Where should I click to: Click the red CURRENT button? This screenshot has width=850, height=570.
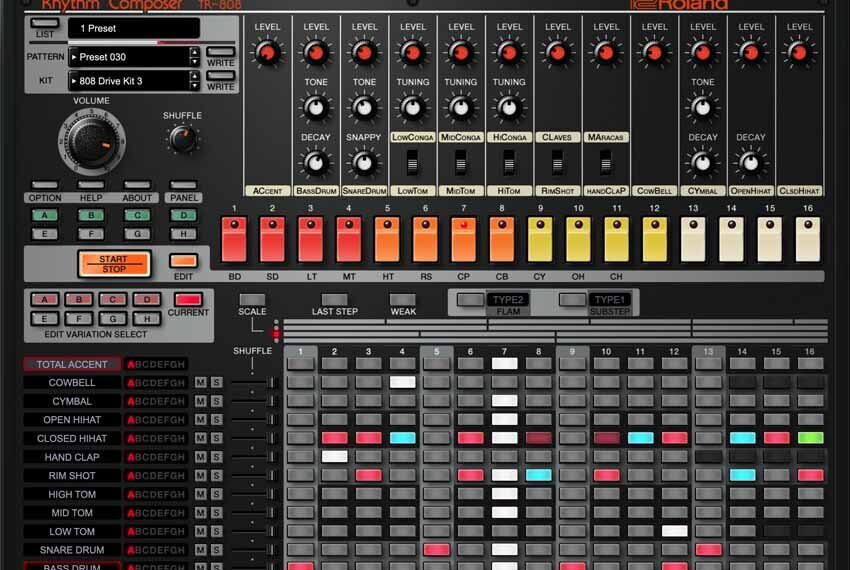tap(188, 299)
